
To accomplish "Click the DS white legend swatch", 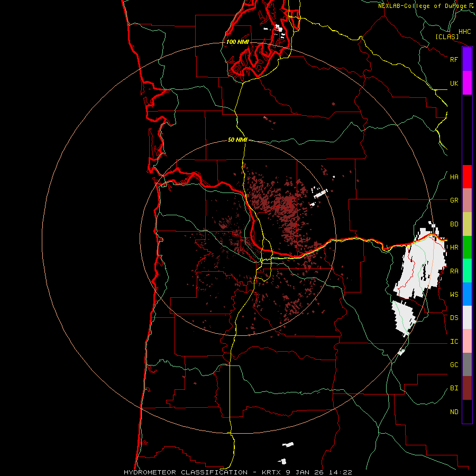I will click(x=467, y=317).
